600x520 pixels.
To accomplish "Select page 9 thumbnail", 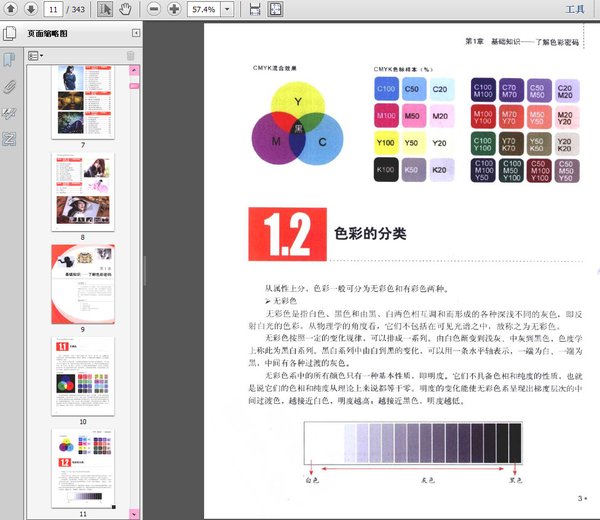I will (x=82, y=283).
